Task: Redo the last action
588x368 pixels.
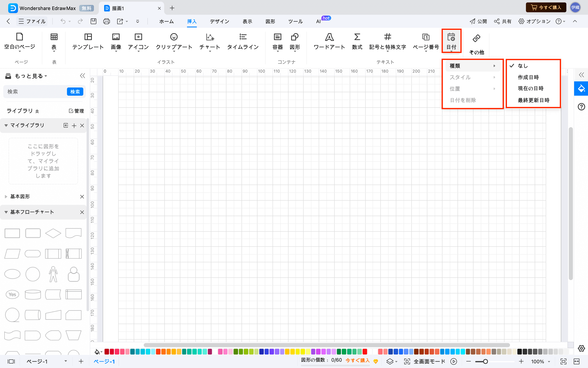Action: click(80, 21)
